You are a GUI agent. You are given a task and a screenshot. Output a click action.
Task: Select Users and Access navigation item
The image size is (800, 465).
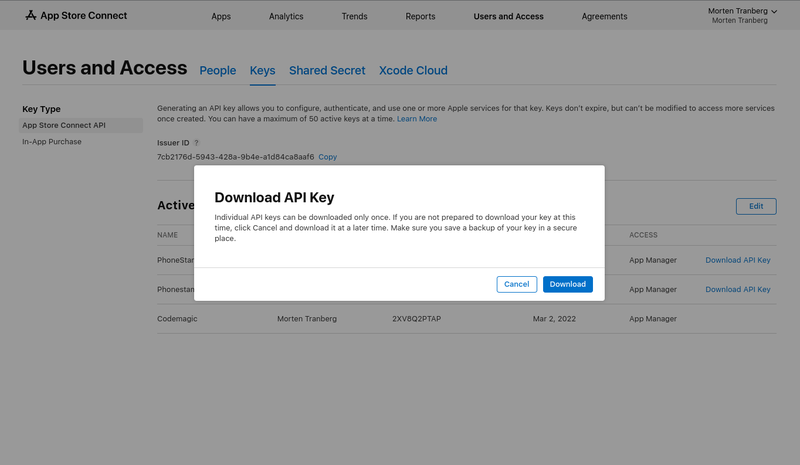(508, 16)
